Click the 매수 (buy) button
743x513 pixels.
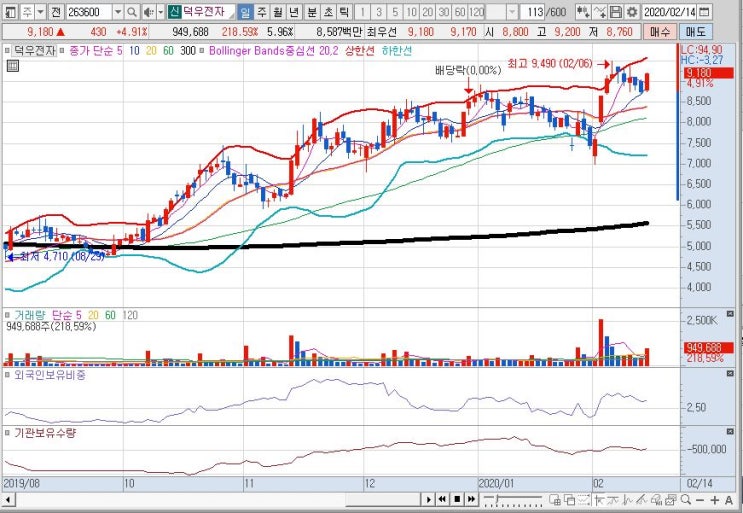(660, 32)
